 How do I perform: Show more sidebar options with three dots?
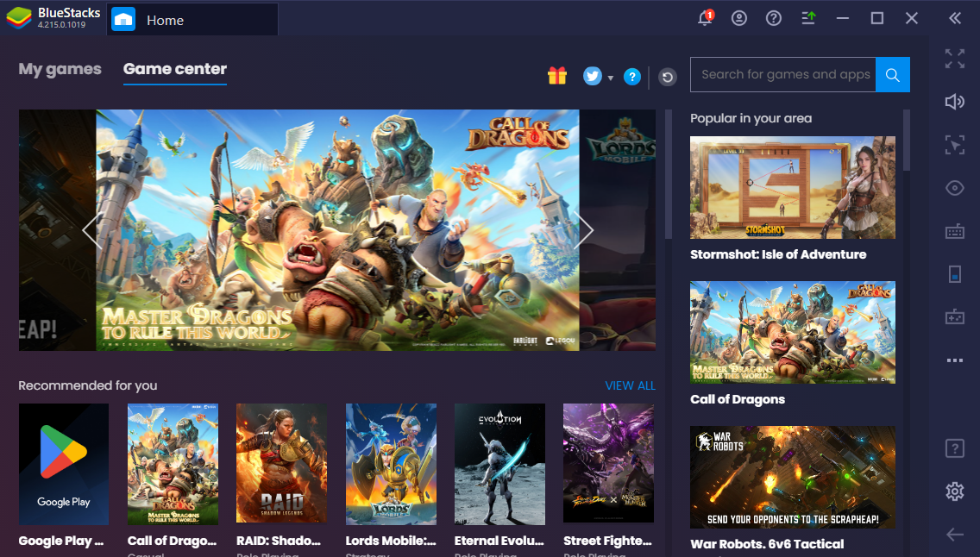coord(954,360)
